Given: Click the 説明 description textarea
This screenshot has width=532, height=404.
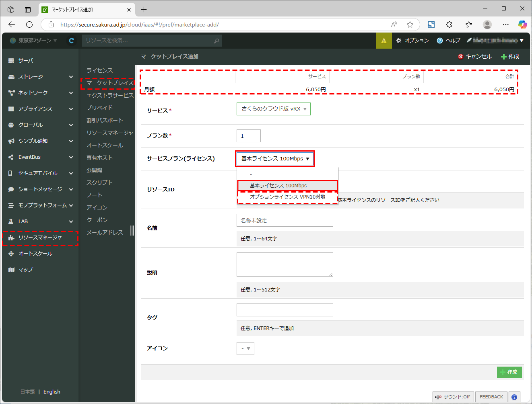Looking at the screenshot, I should pyautogui.click(x=285, y=265).
